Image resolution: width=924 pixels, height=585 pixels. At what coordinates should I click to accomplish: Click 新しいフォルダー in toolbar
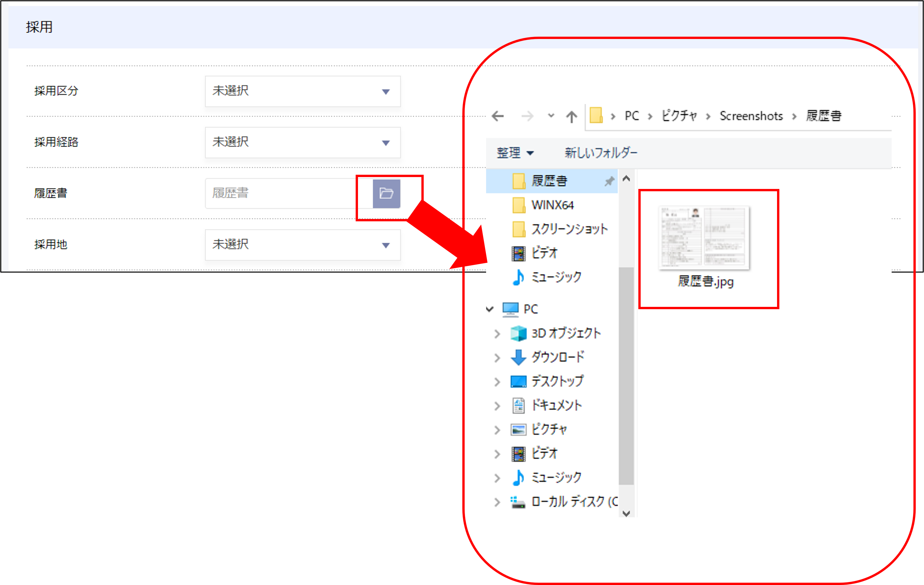(x=600, y=153)
